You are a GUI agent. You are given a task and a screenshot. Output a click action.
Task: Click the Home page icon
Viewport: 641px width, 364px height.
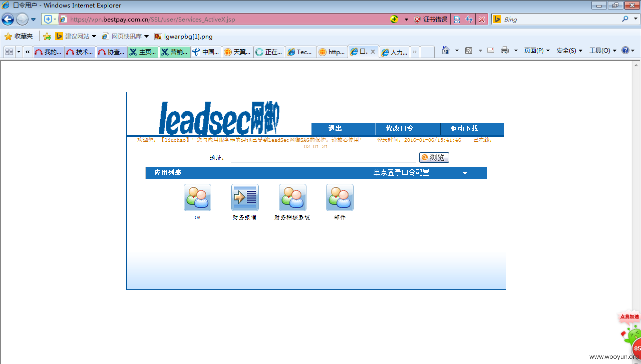pyautogui.click(x=445, y=50)
